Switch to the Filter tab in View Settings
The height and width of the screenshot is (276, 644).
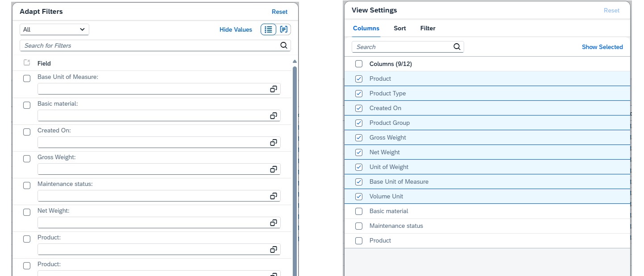point(427,28)
